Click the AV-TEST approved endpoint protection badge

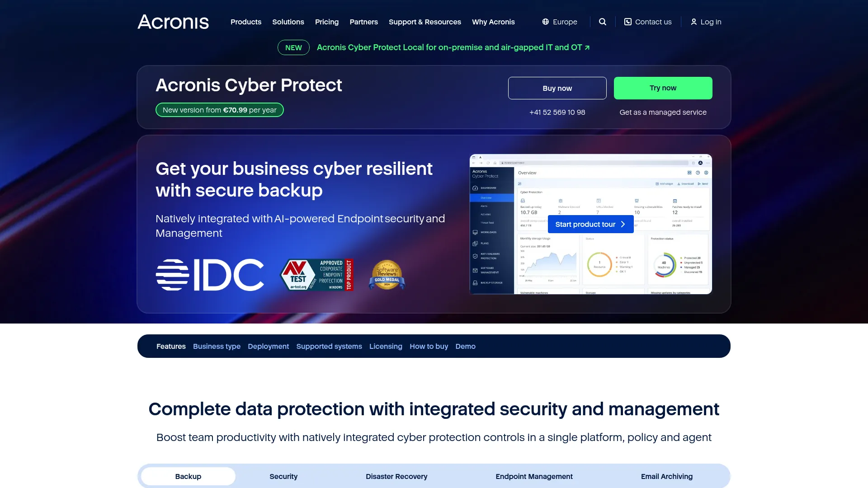tap(317, 275)
